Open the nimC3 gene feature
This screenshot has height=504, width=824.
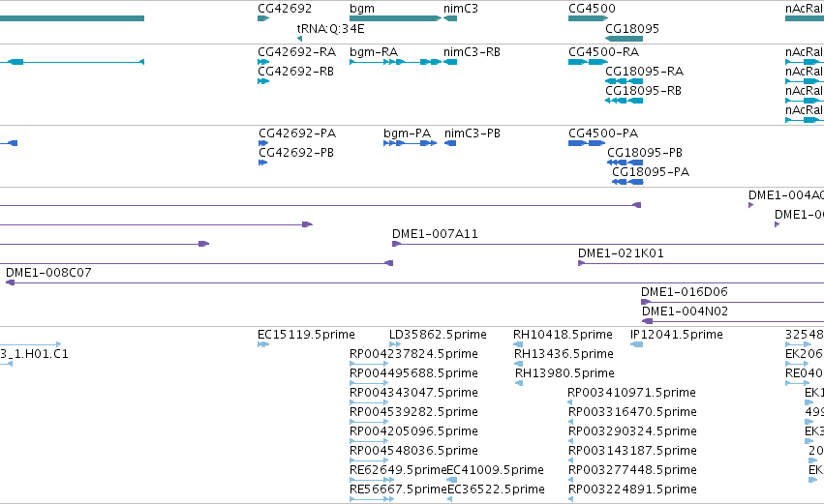coord(450,18)
